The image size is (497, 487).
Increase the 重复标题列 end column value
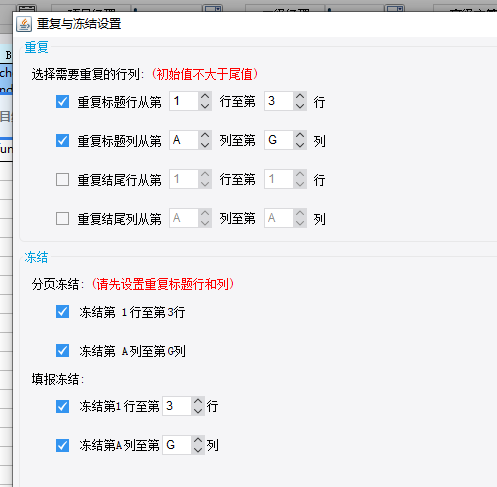point(300,135)
